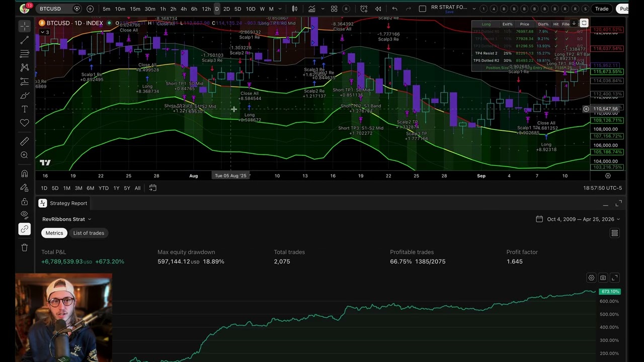This screenshot has width=644, height=362.
Task: Open the strategy report date range picker
Action: pyautogui.click(x=578, y=219)
